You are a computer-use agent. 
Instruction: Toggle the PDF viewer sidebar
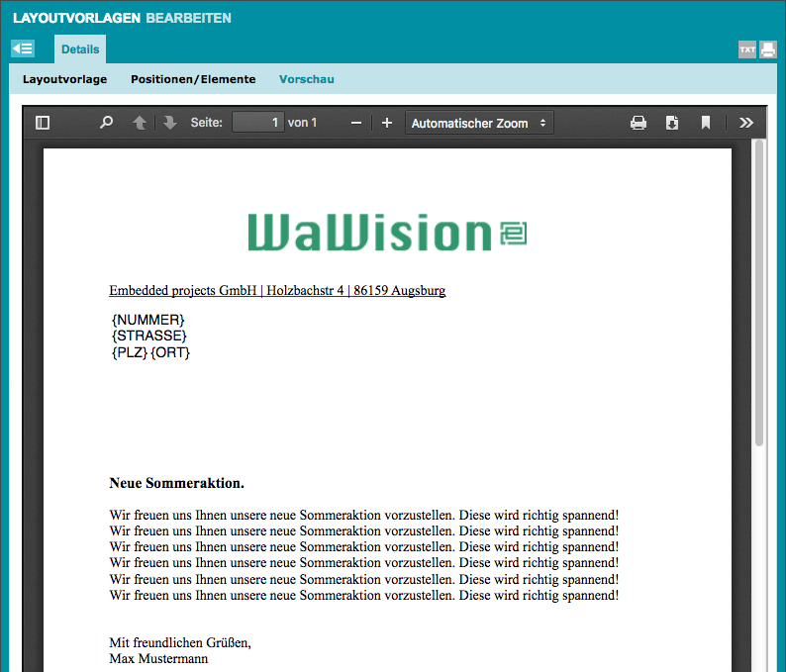(x=43, y=123)
